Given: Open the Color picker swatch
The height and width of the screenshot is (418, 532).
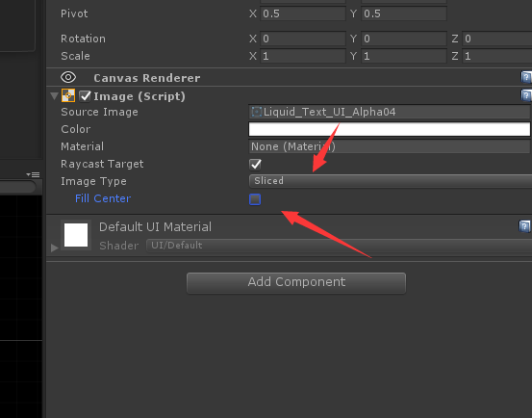Looking at the screenshot, I should pyautogui.click(x=390, y=129).
